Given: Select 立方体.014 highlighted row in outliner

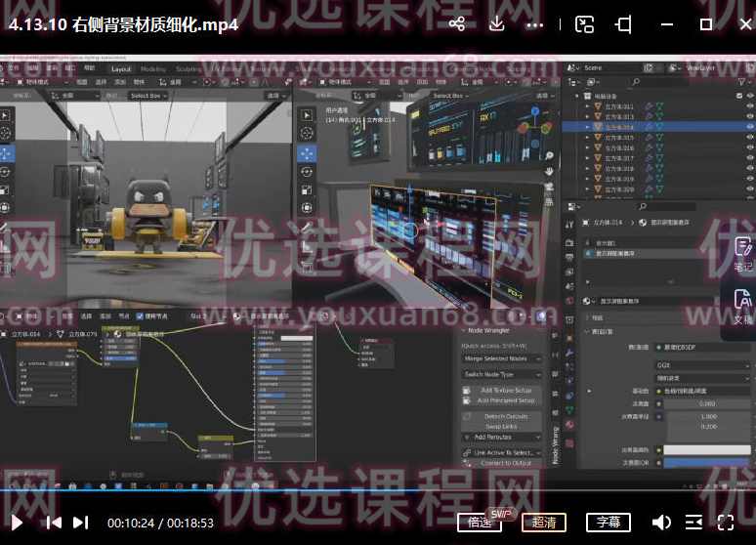Looking at the screenshot, I should click(658, 127).
